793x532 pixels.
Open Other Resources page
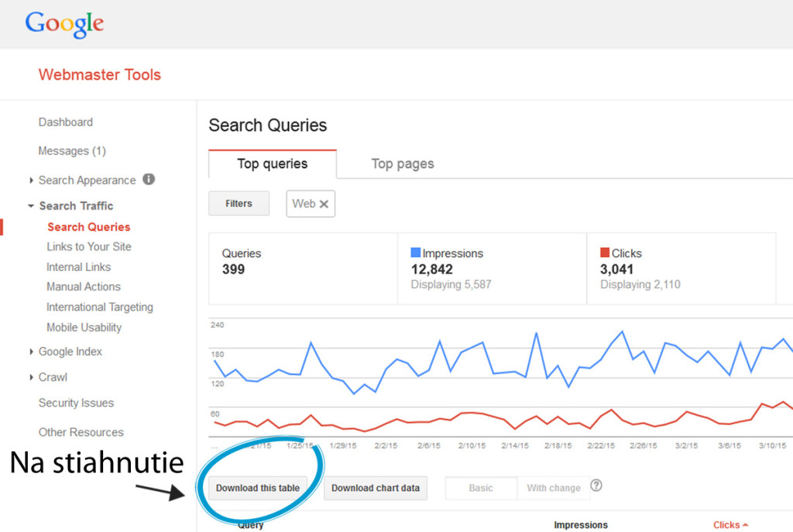(x=81, y=432)
